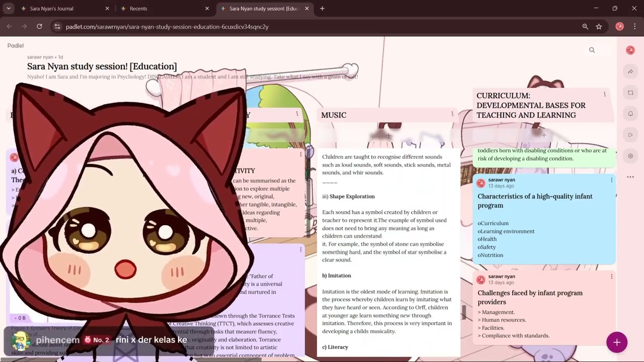Screen dimensions: 644x362
Task: Bookmark this page with the star icon
Action: pyautogui.click(x=599, y=27)
